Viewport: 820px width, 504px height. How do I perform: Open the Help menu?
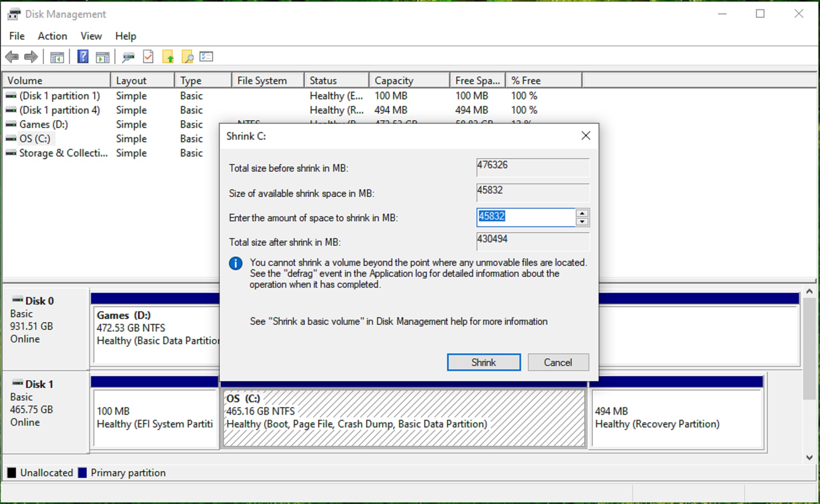pos(125,36)
